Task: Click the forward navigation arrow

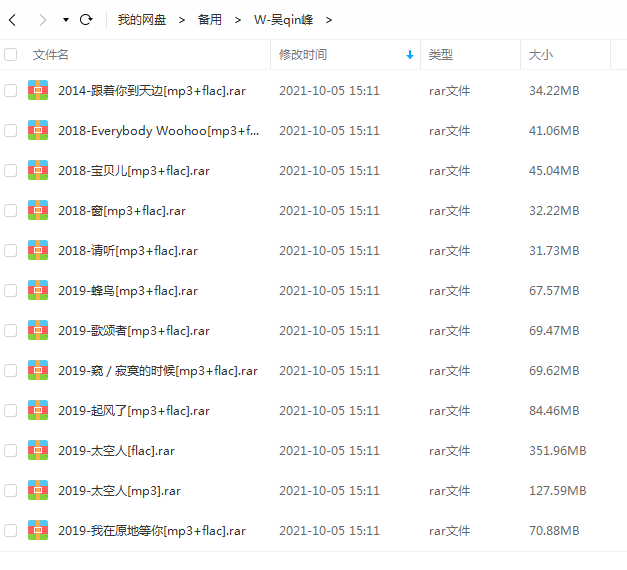Action: [42, 20]
